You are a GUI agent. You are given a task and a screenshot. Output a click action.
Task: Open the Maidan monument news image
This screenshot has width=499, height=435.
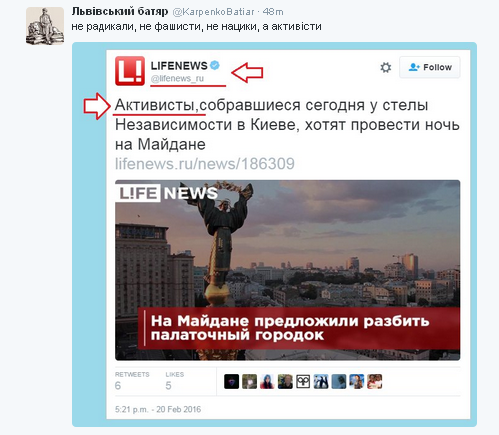click(288, 270)
